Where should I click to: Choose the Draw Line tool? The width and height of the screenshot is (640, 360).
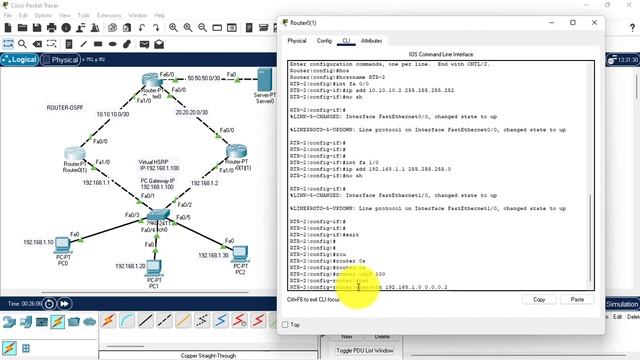click(84, 44)
